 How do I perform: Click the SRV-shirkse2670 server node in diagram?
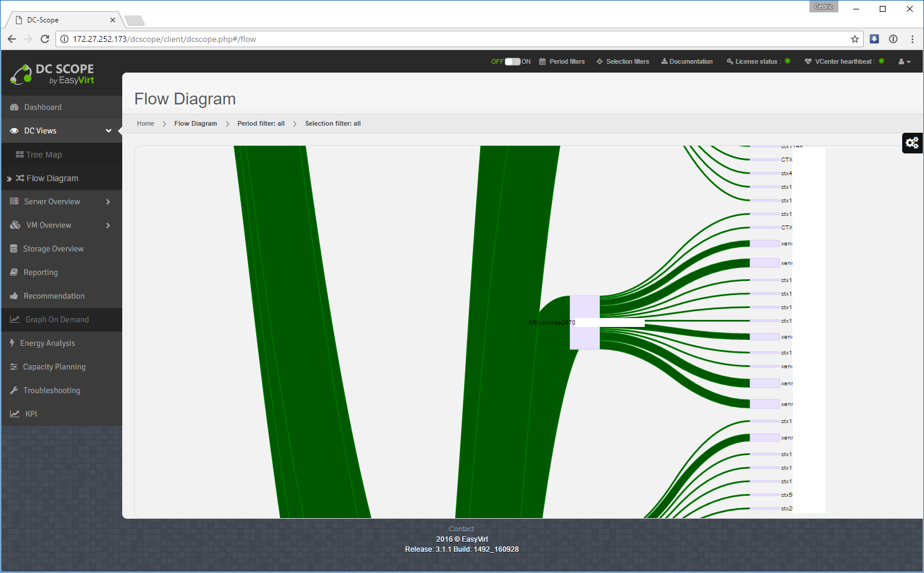[585, 322]
